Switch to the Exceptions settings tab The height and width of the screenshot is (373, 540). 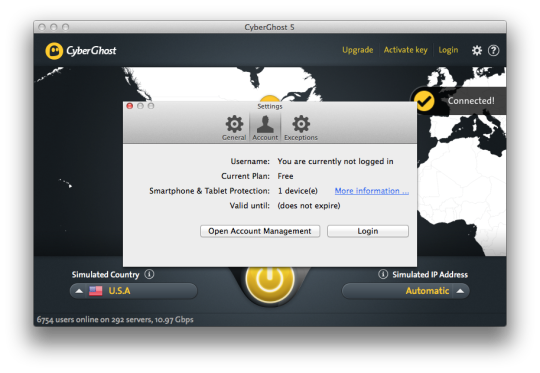pos(301,128)
